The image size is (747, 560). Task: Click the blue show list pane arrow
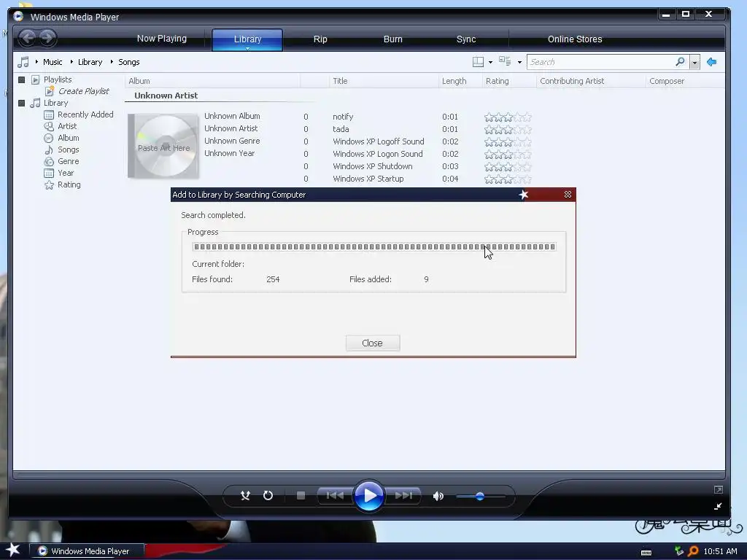(712, 62)
